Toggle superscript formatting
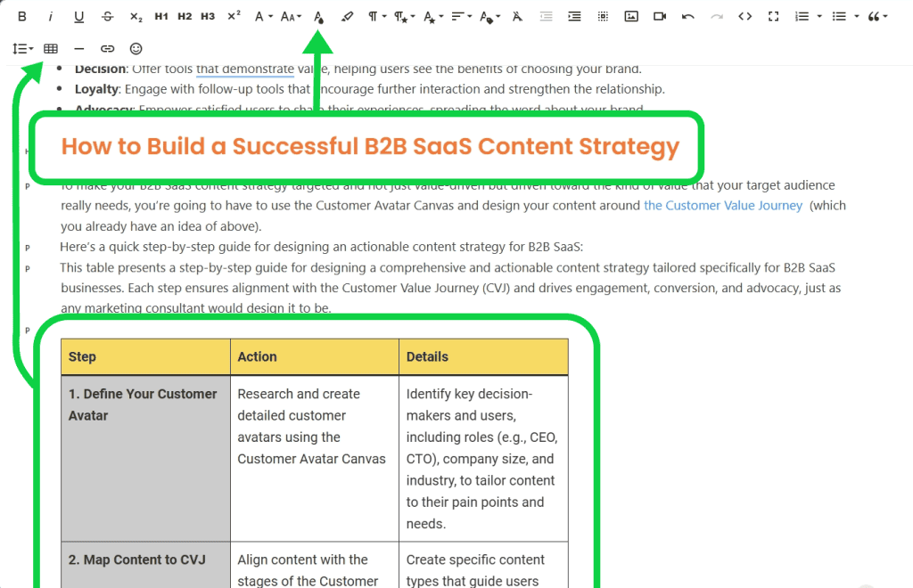The image size is (913, 588). click(x=234, y=16)
